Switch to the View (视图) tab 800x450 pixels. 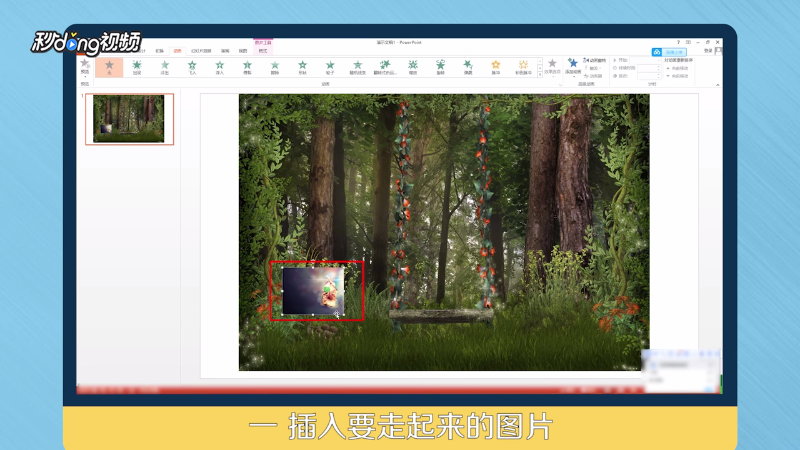click(x=243, y=51)
